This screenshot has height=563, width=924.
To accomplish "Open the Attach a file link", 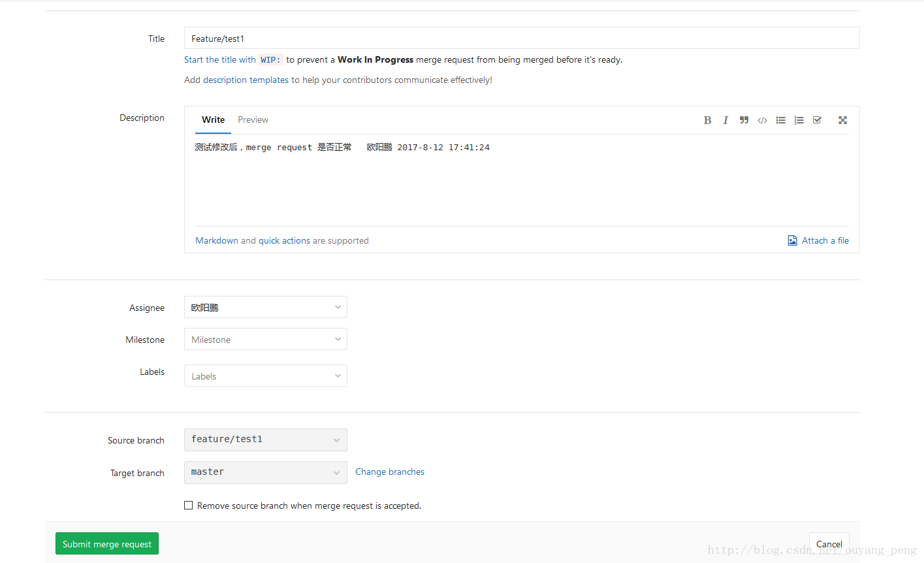I will (x=825, y=240).
